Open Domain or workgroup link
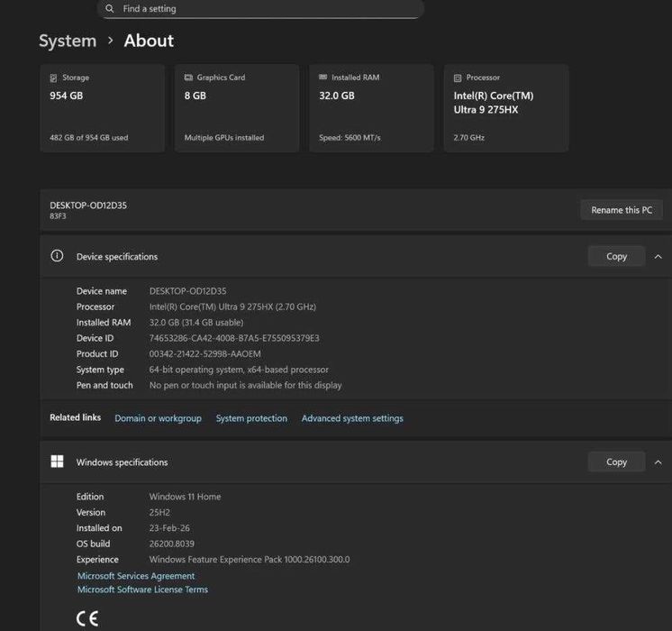The height and width of the screenshot is (631, 672). click(159, 418)
